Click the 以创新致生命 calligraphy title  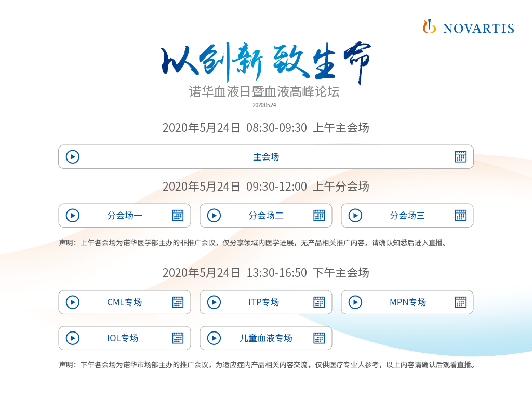click(266, 62)
